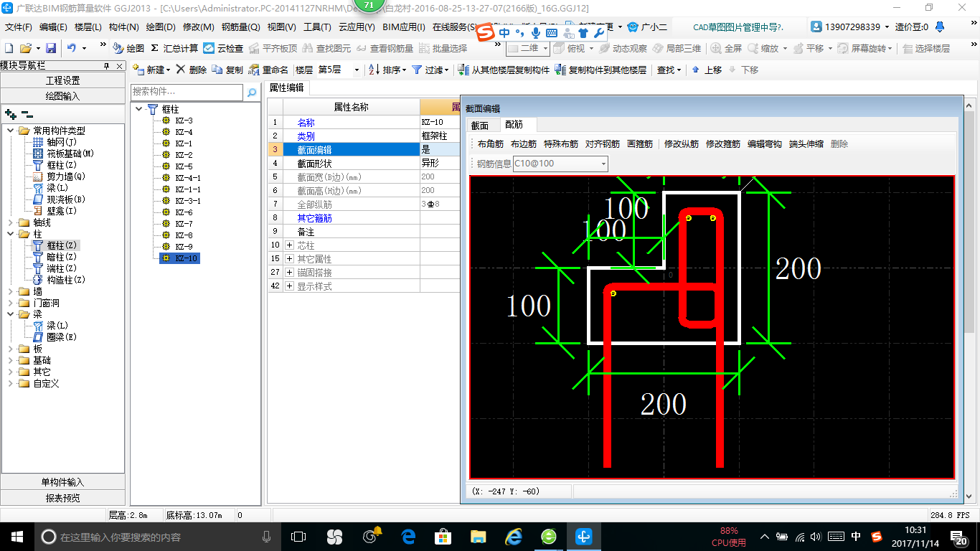Open Microsoft Store from taskbar

coord(443,536)
